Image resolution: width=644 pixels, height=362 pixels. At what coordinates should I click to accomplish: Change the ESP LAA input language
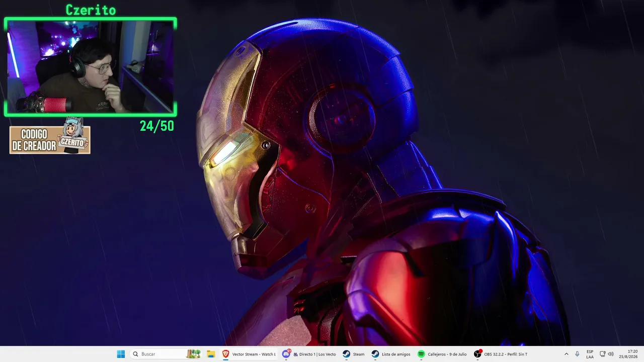[x=590, y=354]
